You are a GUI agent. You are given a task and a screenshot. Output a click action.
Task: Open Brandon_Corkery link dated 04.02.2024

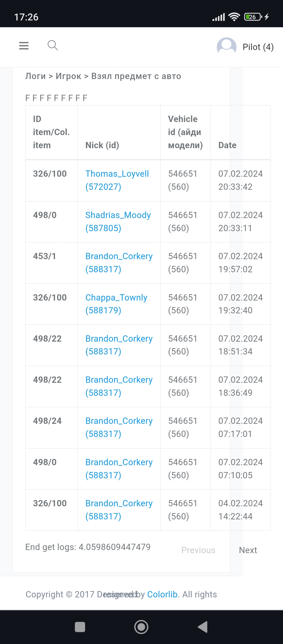tap(119, 510)
